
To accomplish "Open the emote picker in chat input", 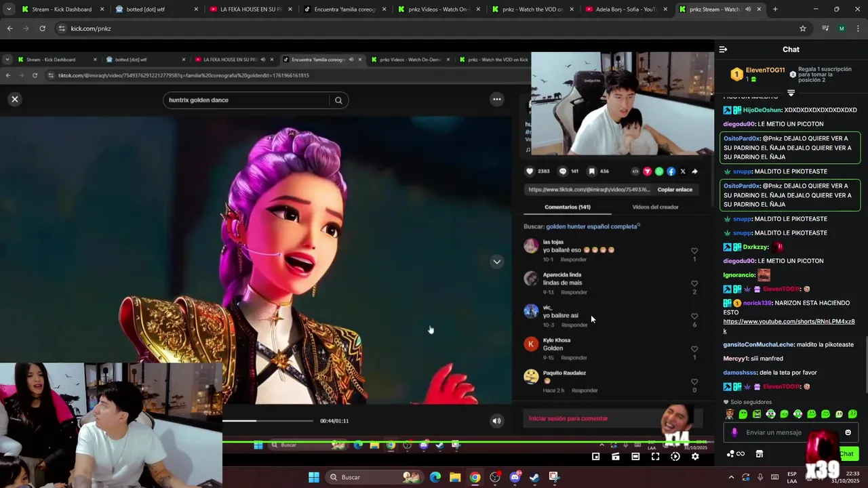I will [848, 432].
